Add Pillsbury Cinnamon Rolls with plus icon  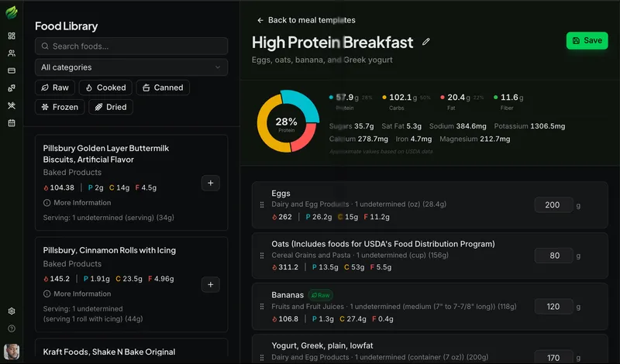point(211,284)
